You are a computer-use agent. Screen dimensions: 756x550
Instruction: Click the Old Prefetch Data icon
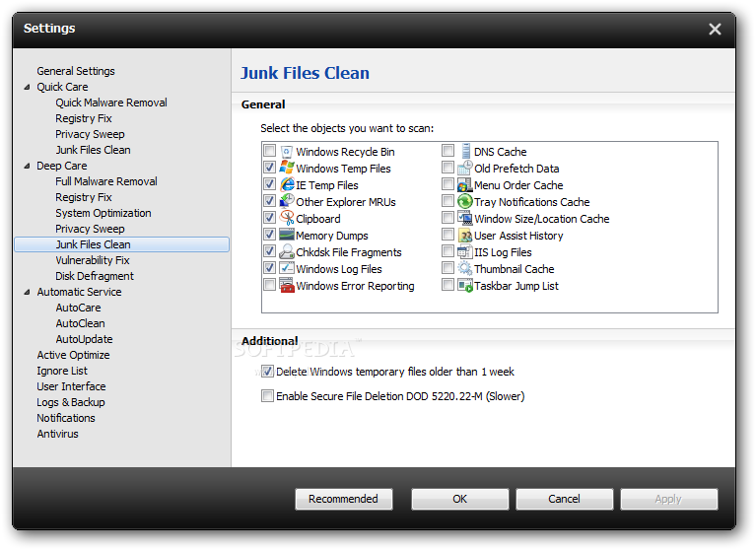[x=465, y=168]
